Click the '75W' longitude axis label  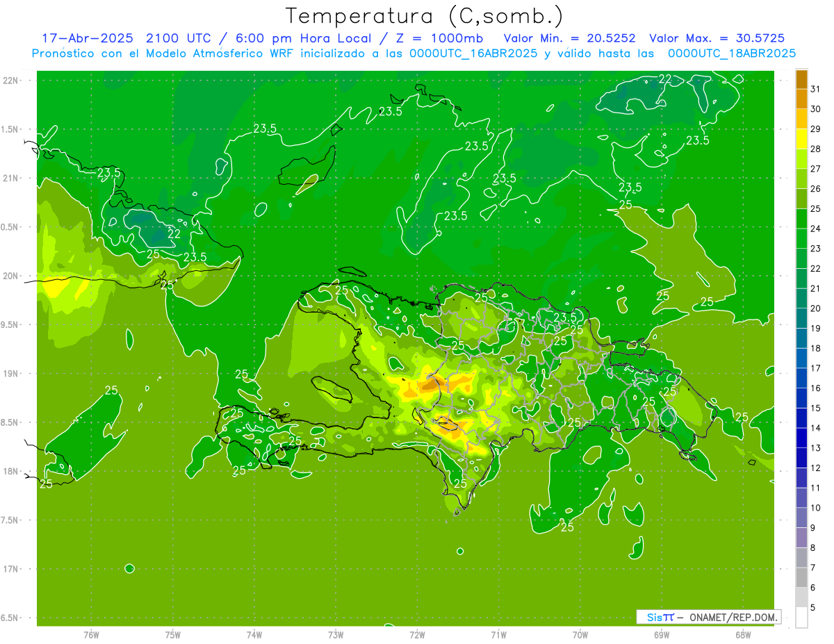[173, 634]
